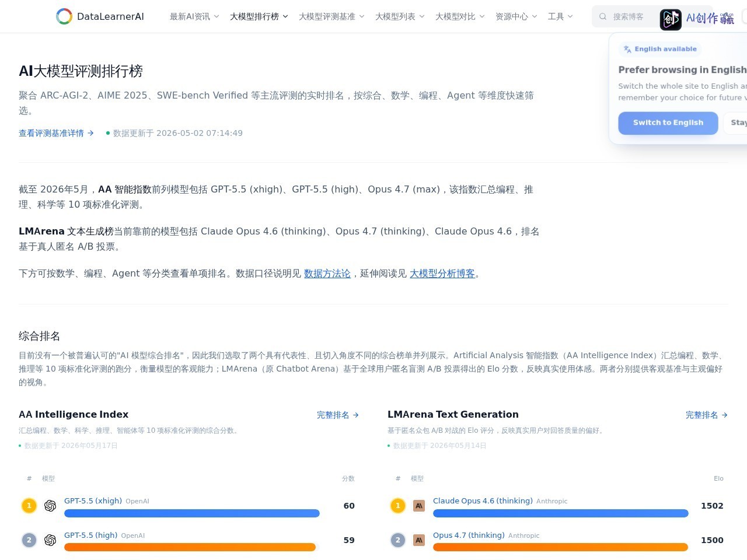Click the rank 2 badge for GPT-5.5 (high)
This screenshot has width=747, height=560.
pos(29,540)
